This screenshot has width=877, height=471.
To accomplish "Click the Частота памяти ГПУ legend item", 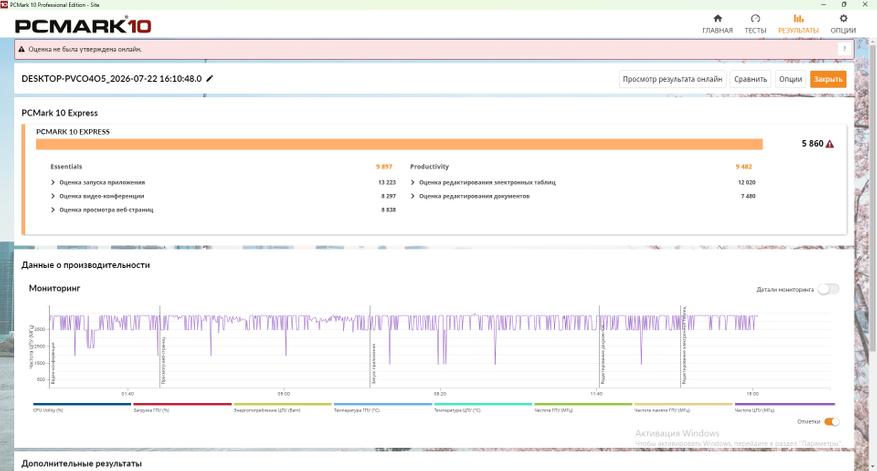I will coord(683,407).
